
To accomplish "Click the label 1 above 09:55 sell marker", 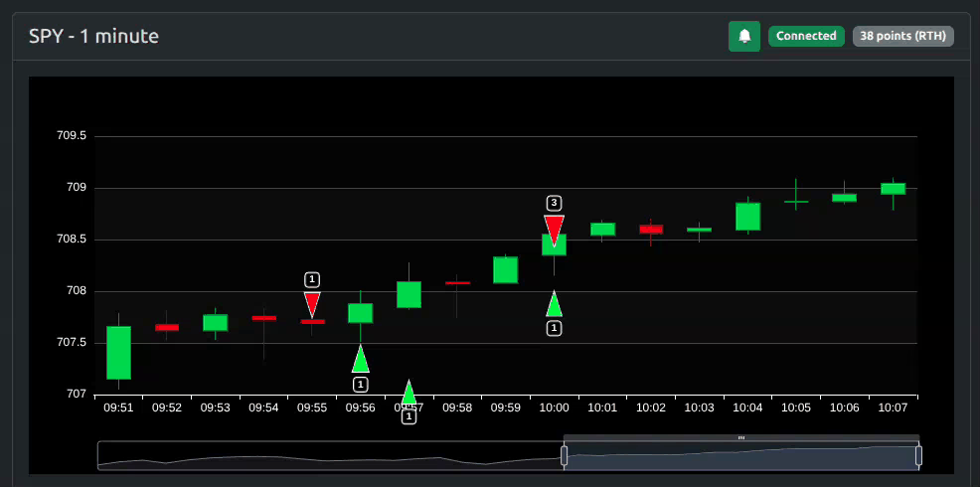I will pyautogui.click(x=312, y=279).
